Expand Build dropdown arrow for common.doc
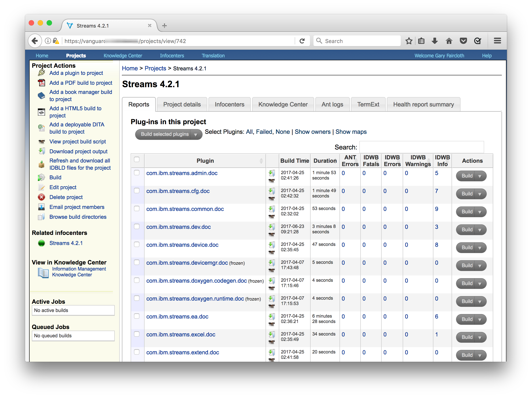Viewport: 532px width, 416px height. [480, 212]
